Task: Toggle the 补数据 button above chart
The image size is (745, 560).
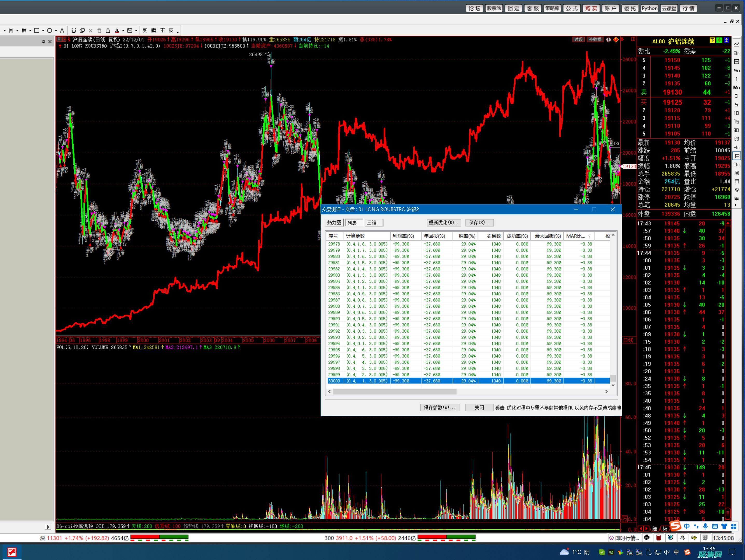Action: point(595,39)
